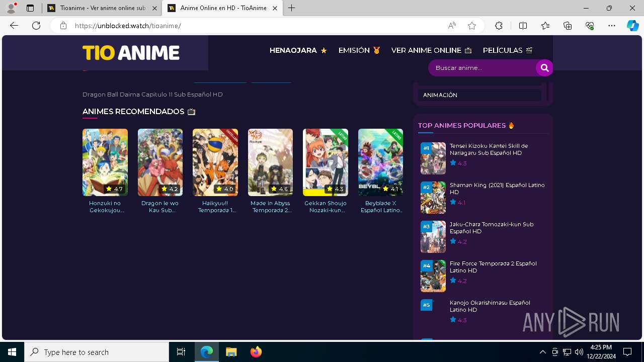Open Favorites list icon
This screenshot has width=644, height=362.
click(545, 26)
